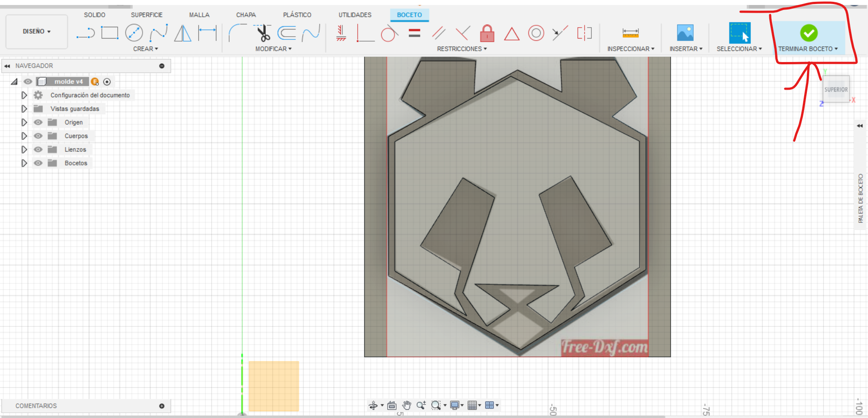Open the Measure tool in INSPECCIONAR

point(630,33)
